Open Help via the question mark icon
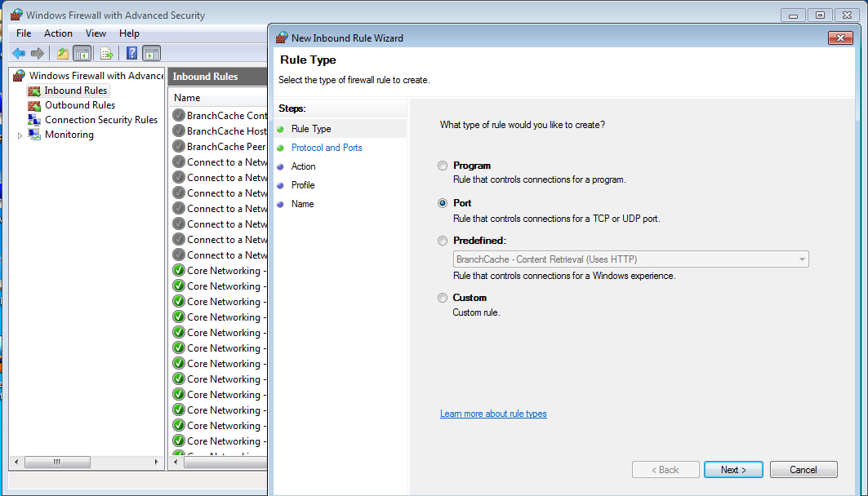This screenshot has width=868, height=496. pyautogui.click(x=131, y=54)
